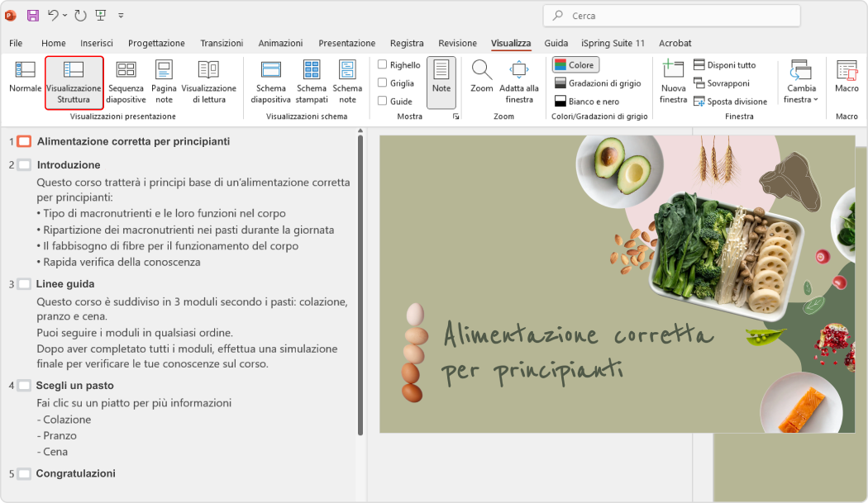Enable the Griglia checkbox
The image size is (868, 503).
click(382, 81)
